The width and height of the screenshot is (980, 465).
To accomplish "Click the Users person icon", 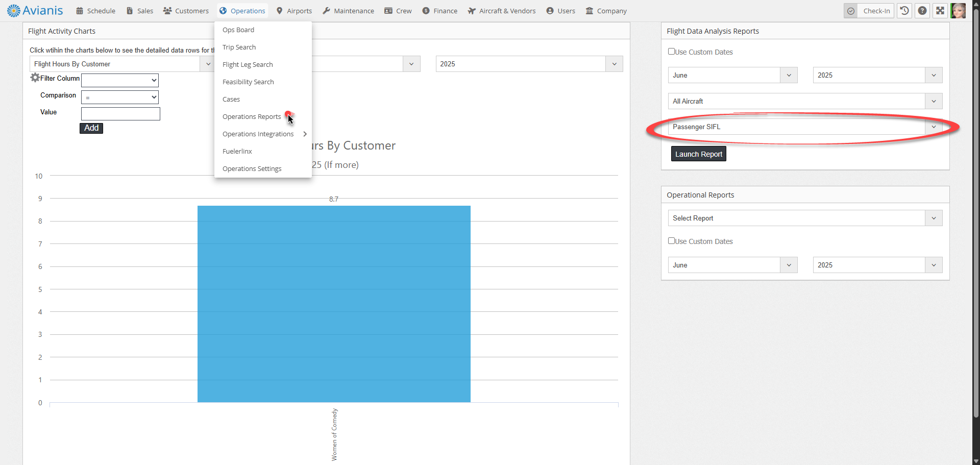I will click(x=550, y=11).
